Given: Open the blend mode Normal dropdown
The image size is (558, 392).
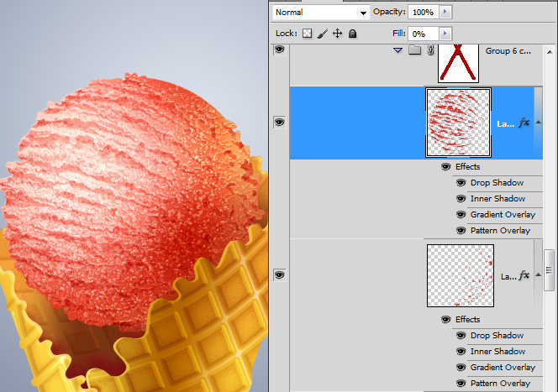Looking at the screenshot, I should 321,13.
